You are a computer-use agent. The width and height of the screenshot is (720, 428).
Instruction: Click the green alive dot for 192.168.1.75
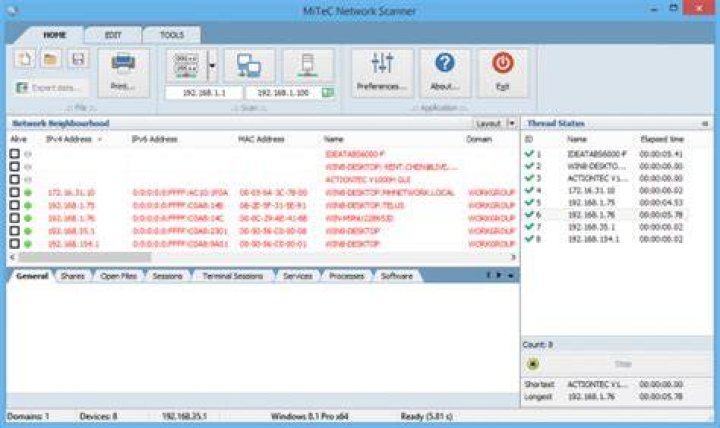point(28,205)
